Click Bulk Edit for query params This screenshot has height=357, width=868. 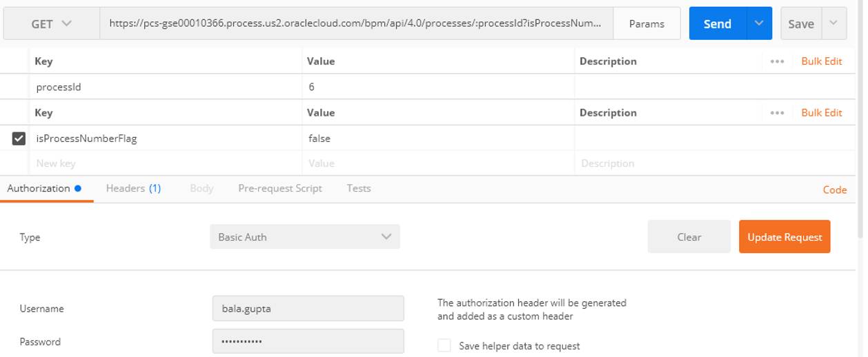point(821,113)
